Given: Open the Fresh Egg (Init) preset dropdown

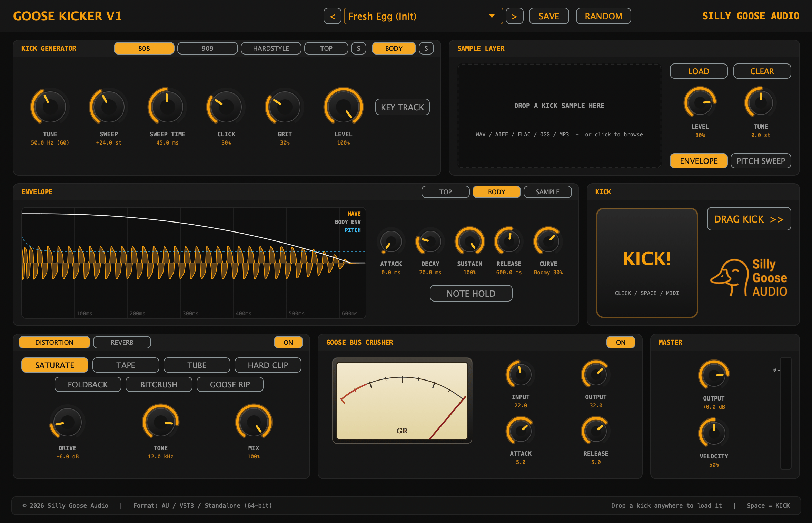Looking at the screenshot, I should (423, 16).
